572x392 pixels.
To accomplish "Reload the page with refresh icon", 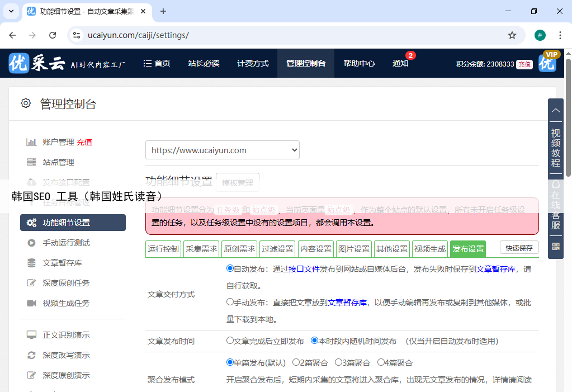I will [53, 35].
